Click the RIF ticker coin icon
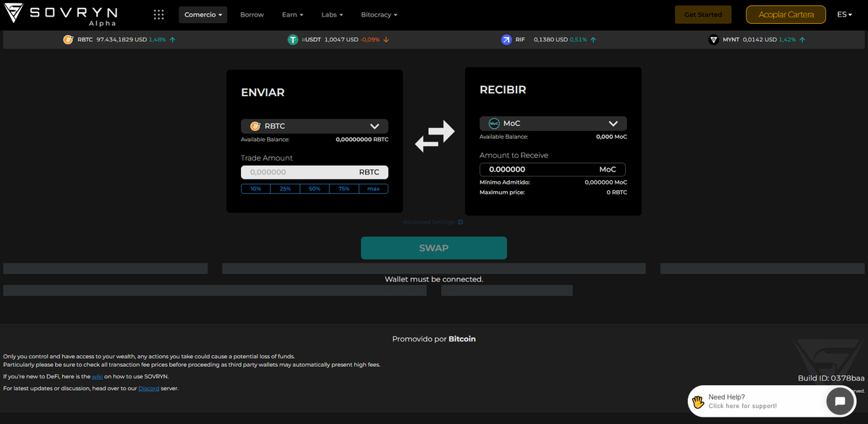The image size is (868, 424). click(x=506, y=40)
